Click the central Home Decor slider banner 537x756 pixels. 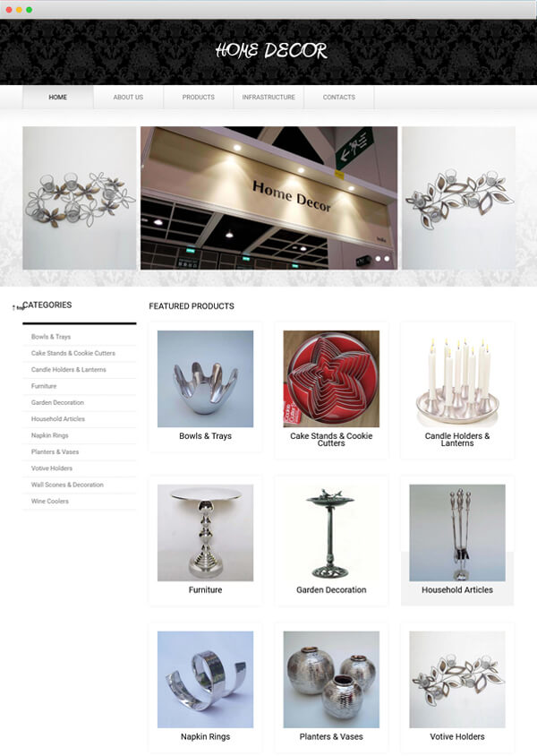[x=268, y=198]
